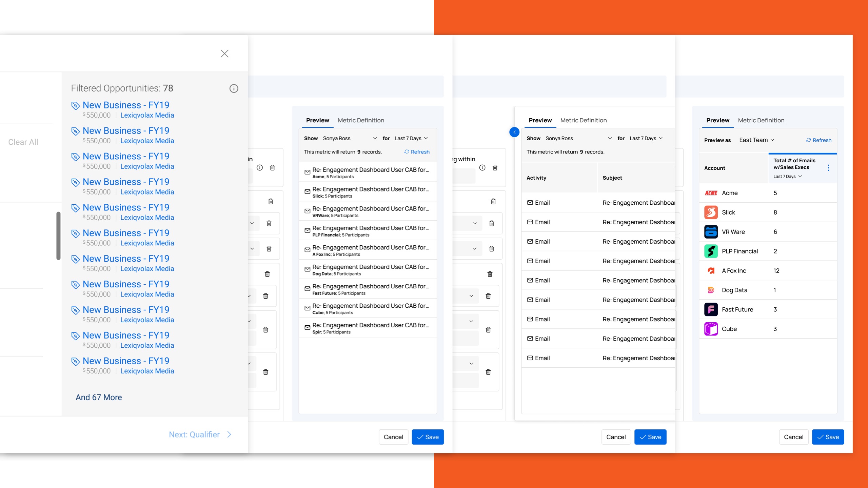
Task: Open the three-dot menu on Emails column
Action: pos(828,168)
